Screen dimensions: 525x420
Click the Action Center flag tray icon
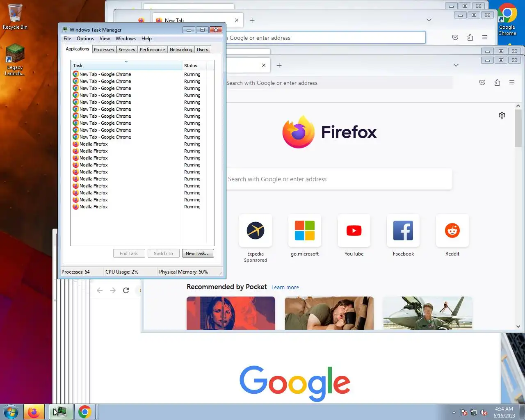(464, 412)
